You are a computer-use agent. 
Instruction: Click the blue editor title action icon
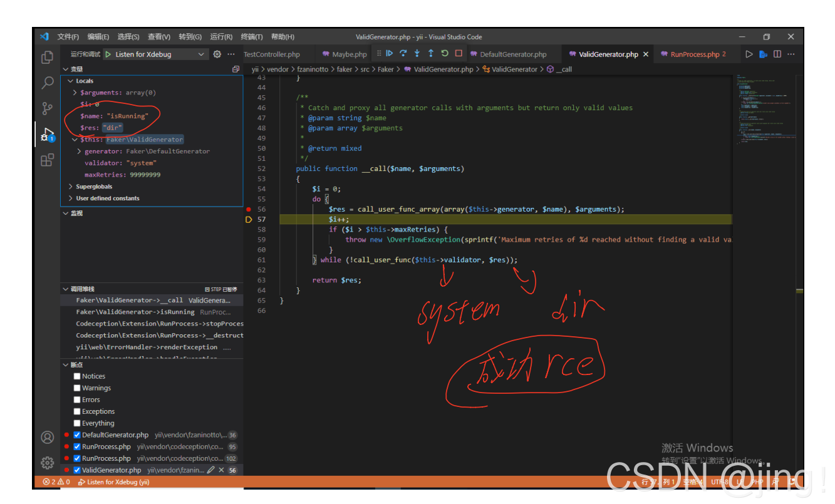click(763, 54)
